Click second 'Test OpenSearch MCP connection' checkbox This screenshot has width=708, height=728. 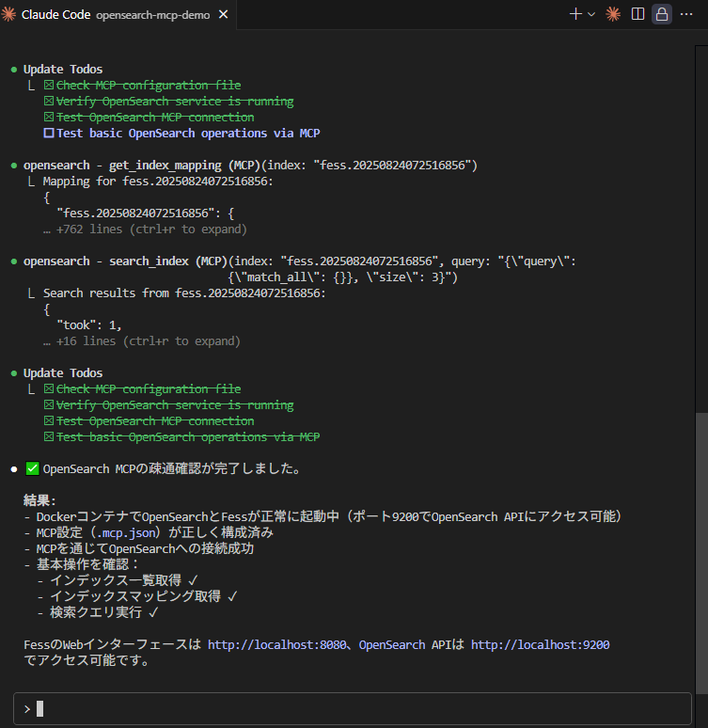point(48,420)
